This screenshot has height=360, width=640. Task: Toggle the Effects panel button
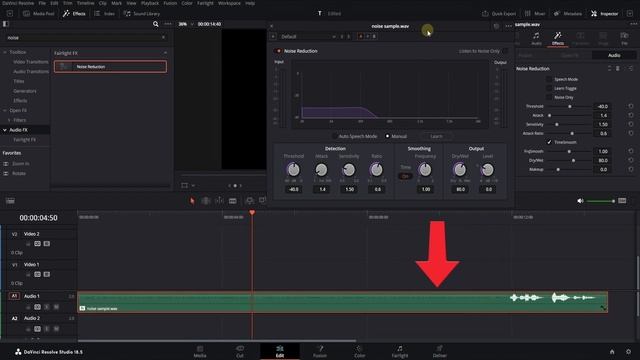(x=74, y=13)
